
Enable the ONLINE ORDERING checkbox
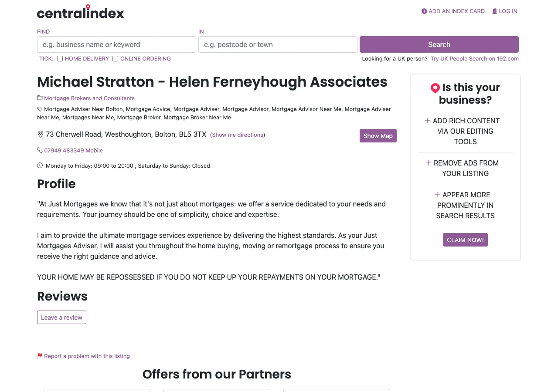click(115, 58)
